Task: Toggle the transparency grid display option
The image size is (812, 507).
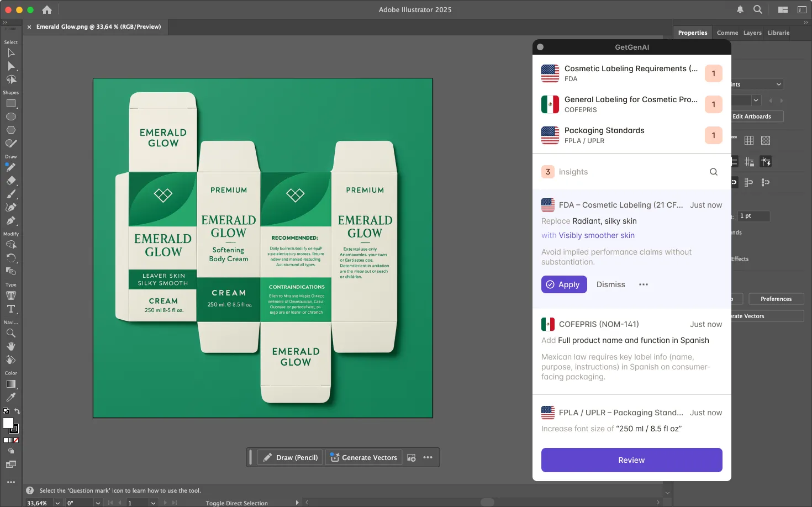Action: tap(765, 140)
